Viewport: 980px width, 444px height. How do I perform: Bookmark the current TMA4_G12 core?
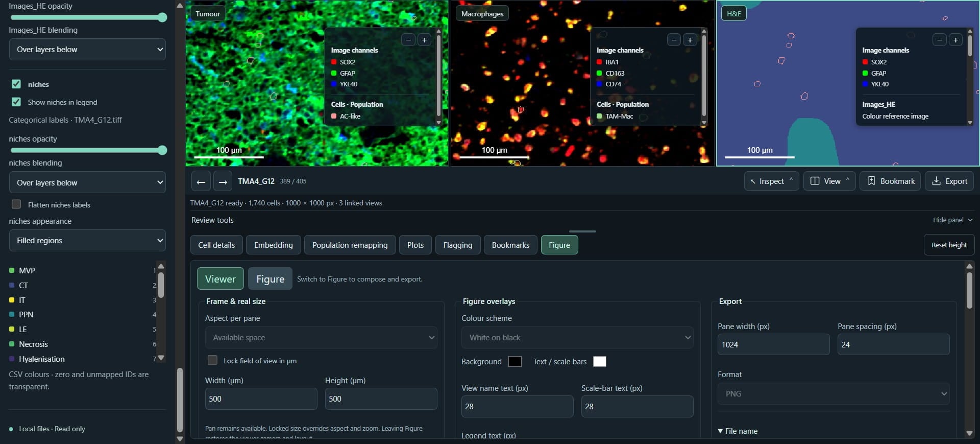click(890, 181)
